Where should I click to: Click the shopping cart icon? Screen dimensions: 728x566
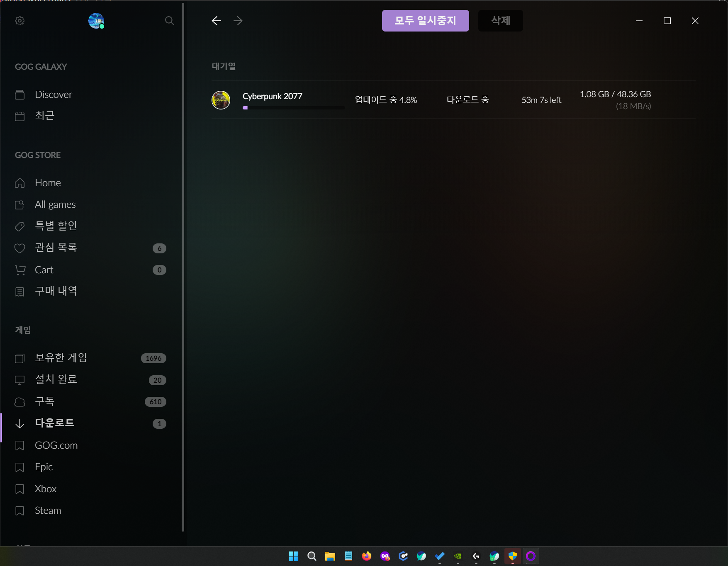point(20,270)
